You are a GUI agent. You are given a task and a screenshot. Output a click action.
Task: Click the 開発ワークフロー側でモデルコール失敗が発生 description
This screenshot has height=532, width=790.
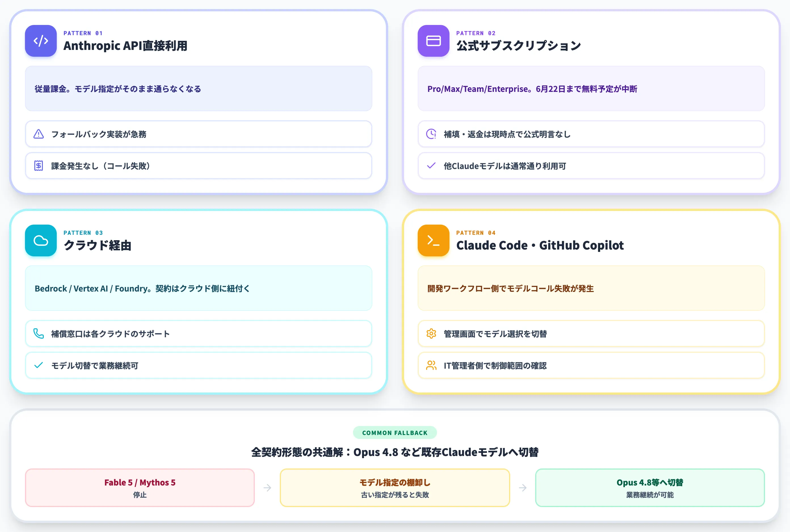click(x=510, y=288)
